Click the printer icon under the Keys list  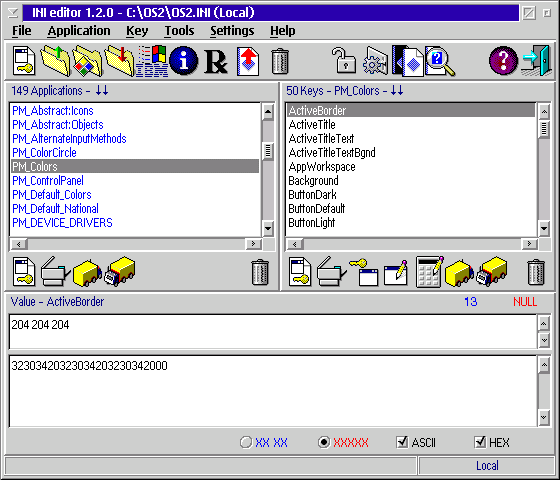click(331, 272)
